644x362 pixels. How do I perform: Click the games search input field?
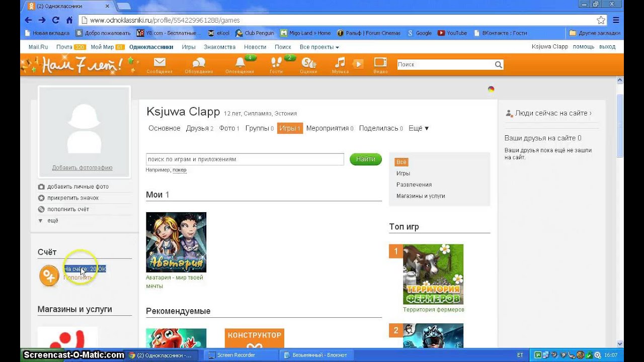click(245, 159)
